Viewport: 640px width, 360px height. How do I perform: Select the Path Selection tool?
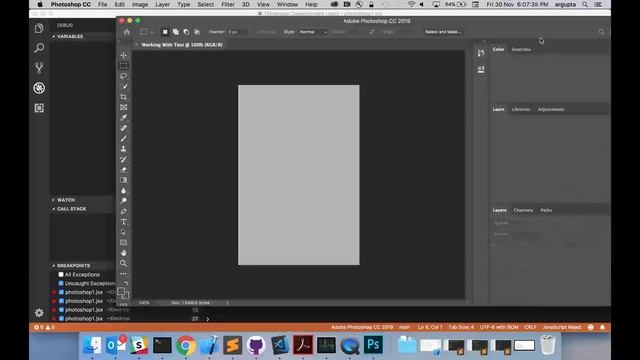123,232
